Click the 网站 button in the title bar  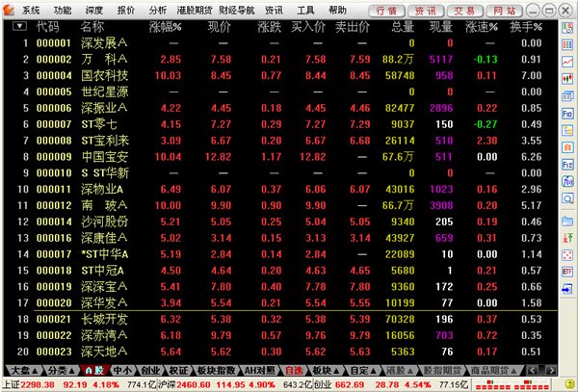504,11
